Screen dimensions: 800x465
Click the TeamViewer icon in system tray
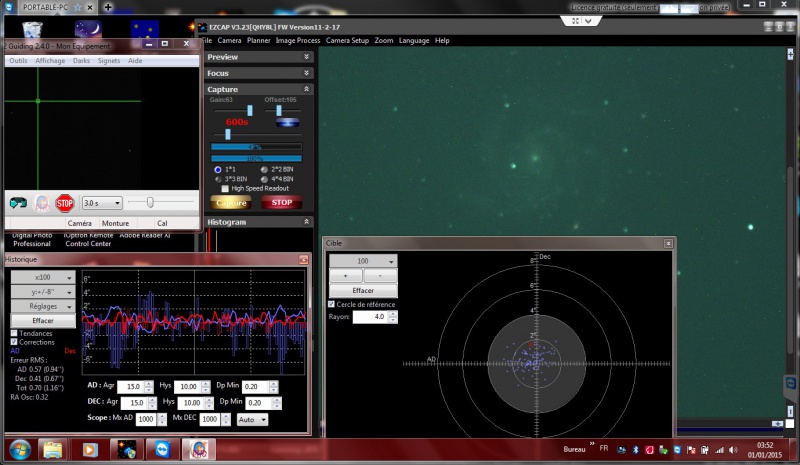point(677,450)
